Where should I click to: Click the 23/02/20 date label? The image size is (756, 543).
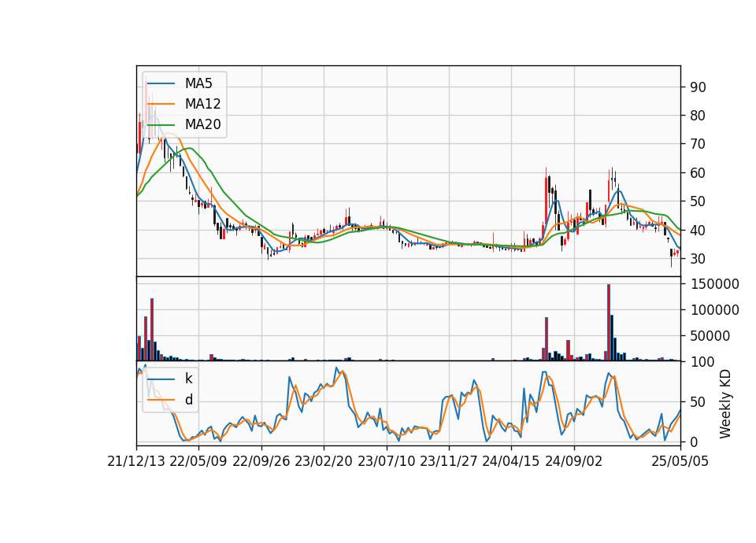324,462
